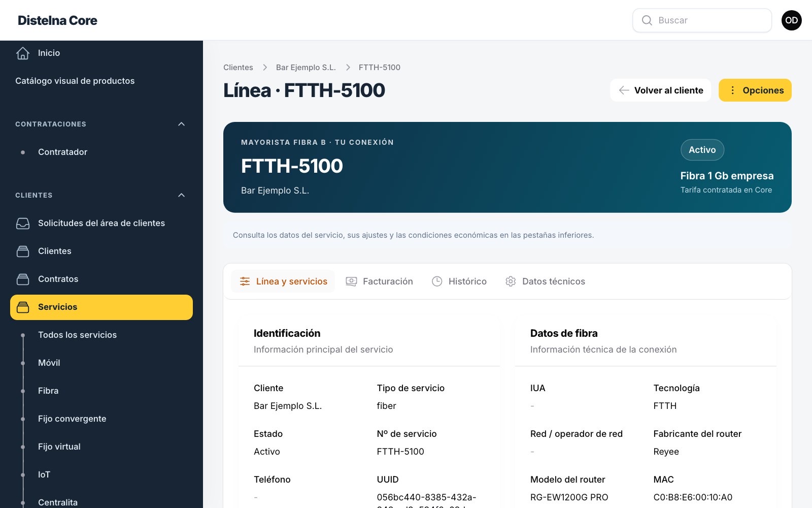This screenshot has height=508, width=812.
Task: Focus the Buscar search field
Action: pos(702,20)
